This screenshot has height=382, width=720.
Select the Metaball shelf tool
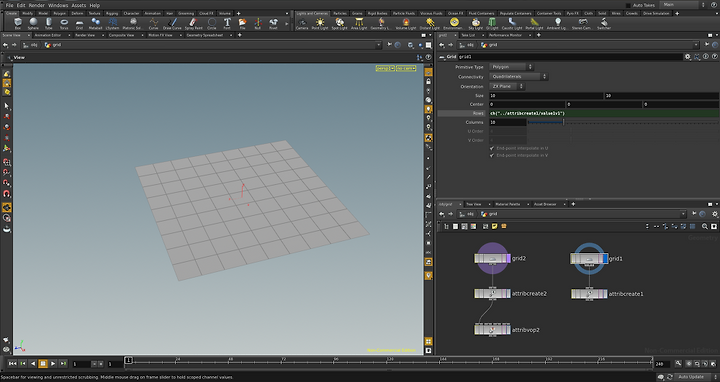95,23
